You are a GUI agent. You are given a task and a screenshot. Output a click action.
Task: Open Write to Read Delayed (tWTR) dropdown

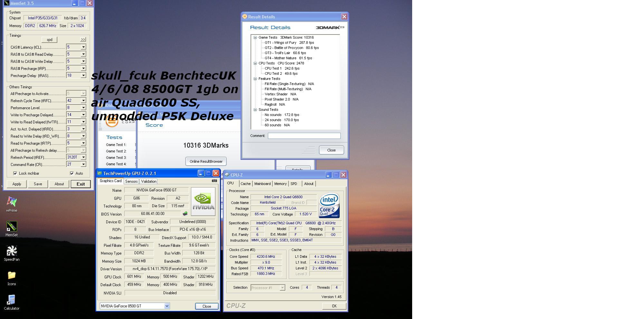[83, 122]
